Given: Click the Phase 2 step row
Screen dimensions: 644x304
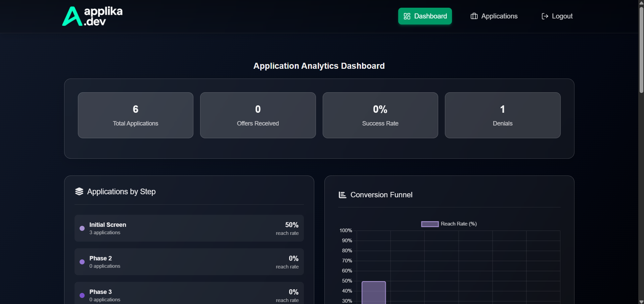Looking at the screenshot, I should tap(189, 262).
